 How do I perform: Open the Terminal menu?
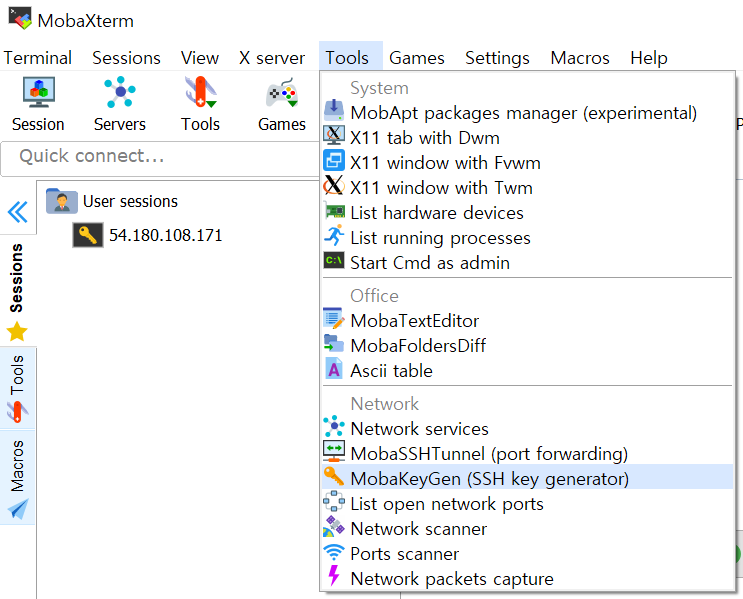(37, 58)
